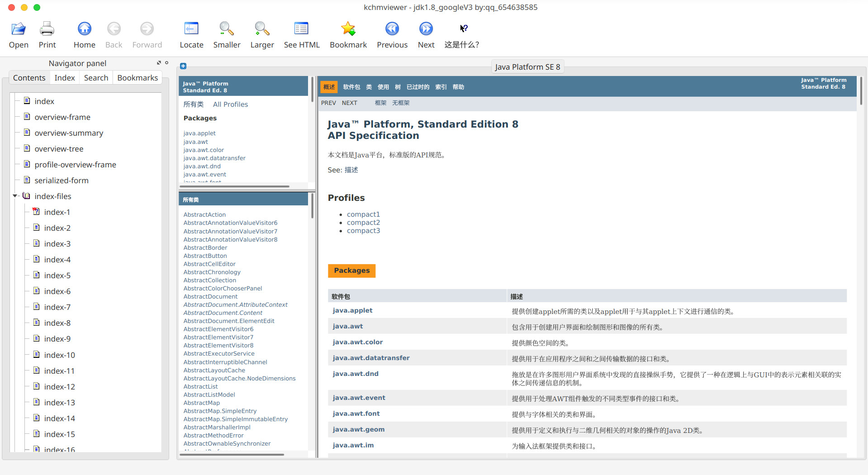
Task: Open java.awt.color in package table
Action: coord(358,342)
